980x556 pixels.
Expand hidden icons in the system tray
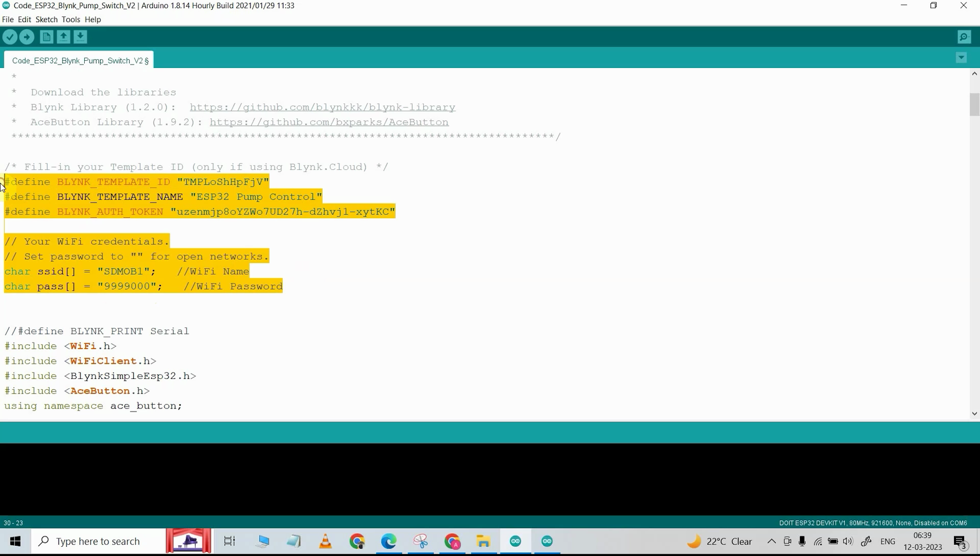pos(771,541)
